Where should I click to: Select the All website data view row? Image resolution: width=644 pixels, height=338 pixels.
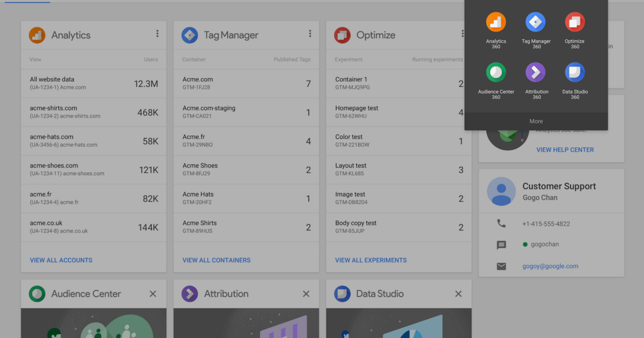[94, 83]
